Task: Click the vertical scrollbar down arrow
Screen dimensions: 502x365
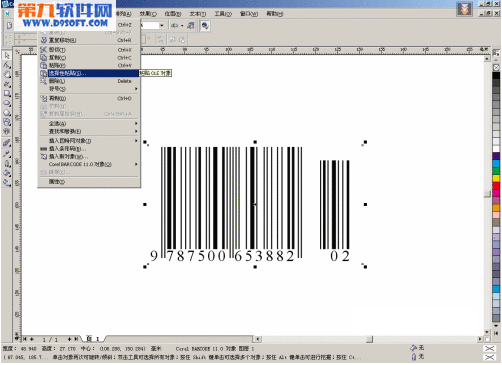Action: [487, 332]
